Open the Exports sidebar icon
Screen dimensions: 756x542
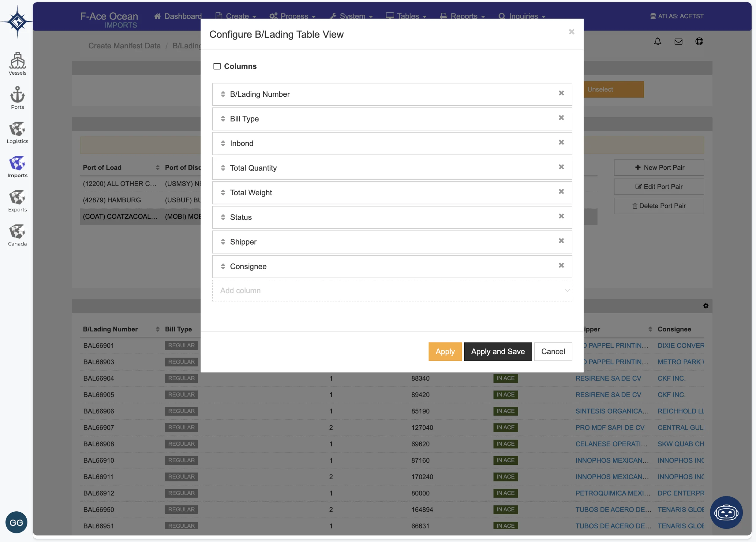[x=17, y=200]
